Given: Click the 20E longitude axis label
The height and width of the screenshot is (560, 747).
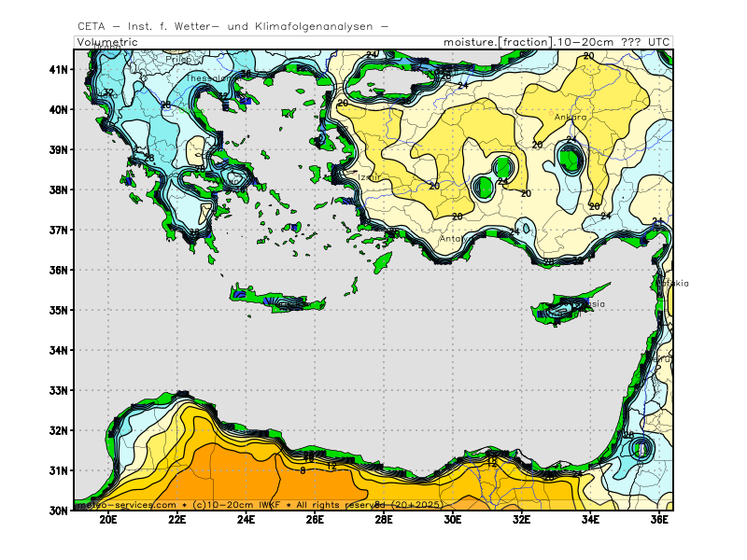Looking at the screenshot, I should (x=108, y=521).
